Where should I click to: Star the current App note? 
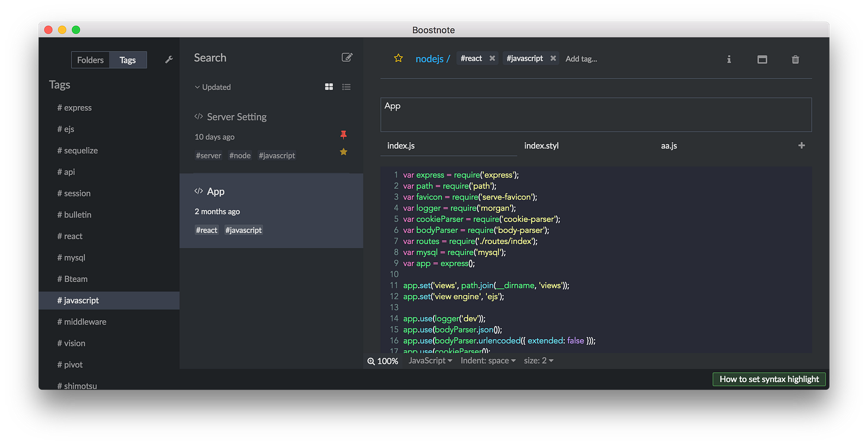click(398, 58)
